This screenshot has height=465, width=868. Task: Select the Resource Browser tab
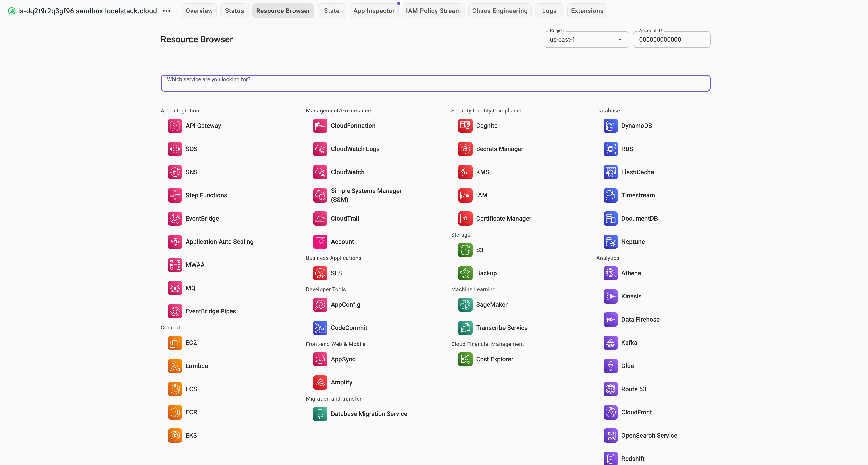[283, 11]
